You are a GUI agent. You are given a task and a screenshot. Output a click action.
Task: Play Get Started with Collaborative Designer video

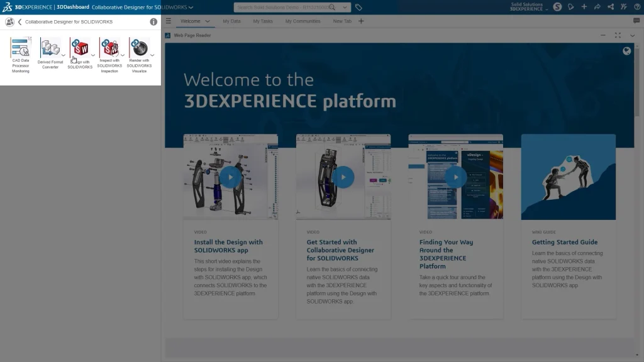pyautogui.click(x=343, y=177)
